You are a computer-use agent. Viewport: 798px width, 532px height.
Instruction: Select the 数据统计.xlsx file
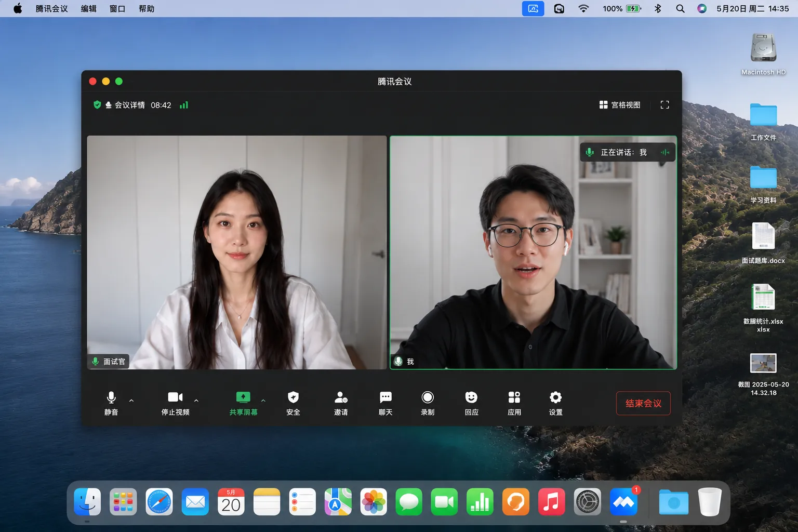763,308
